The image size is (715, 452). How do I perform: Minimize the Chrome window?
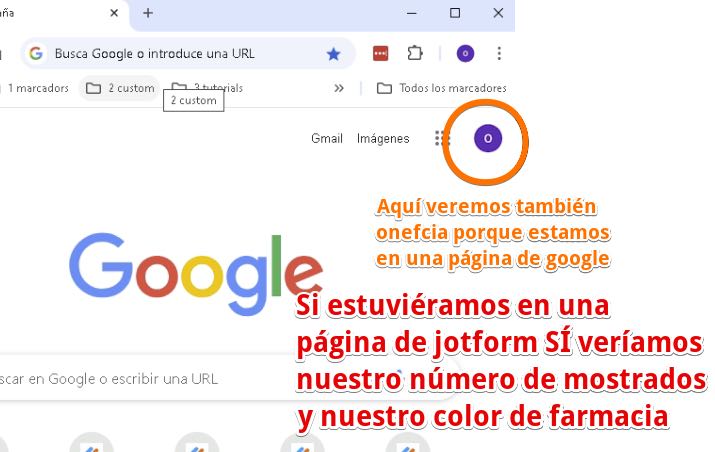tap(411, 13)
